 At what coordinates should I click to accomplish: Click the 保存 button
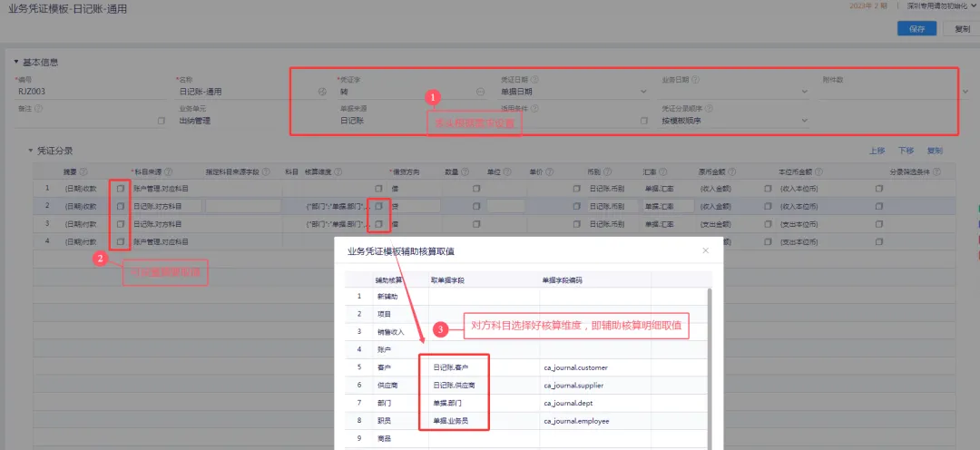916,29
